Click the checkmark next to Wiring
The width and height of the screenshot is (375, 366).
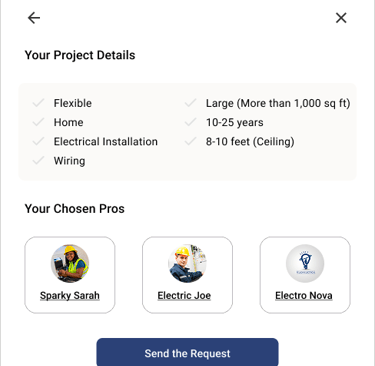click(39, 161)
